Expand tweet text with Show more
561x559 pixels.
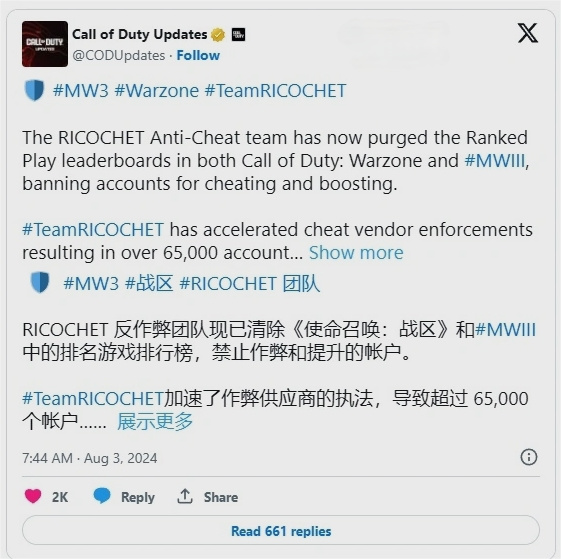[x=356, y=253]
